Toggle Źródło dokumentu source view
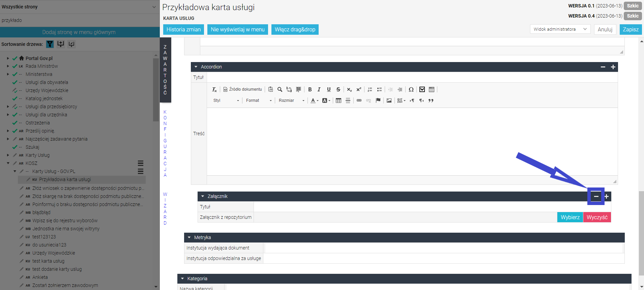 point(242,89)
